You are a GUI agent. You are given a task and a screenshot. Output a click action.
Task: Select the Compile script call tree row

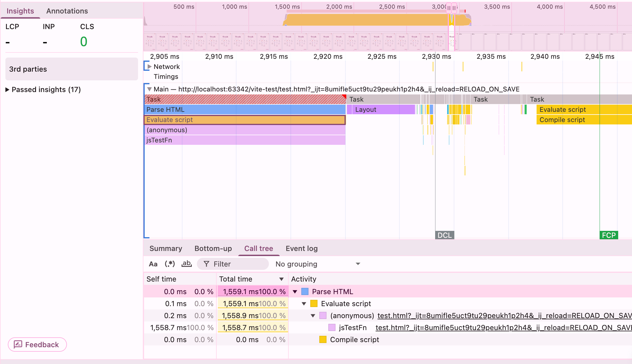388,340
